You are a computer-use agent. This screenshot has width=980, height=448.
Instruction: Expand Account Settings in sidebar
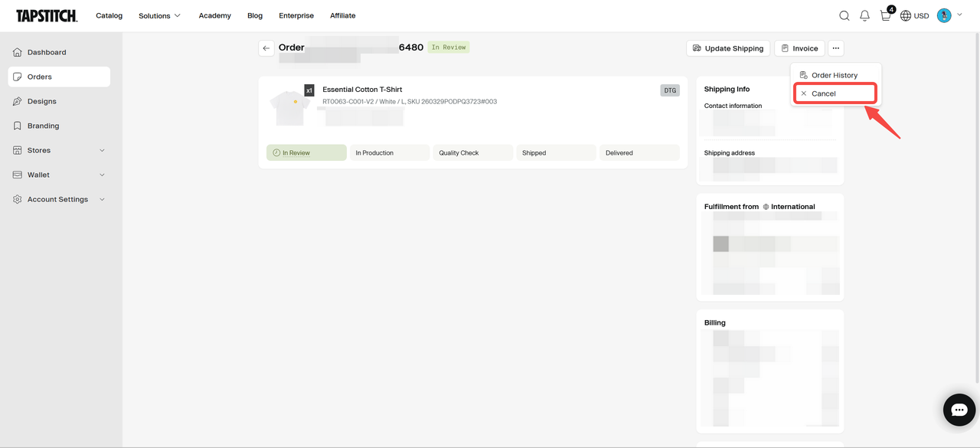point(59,199)
